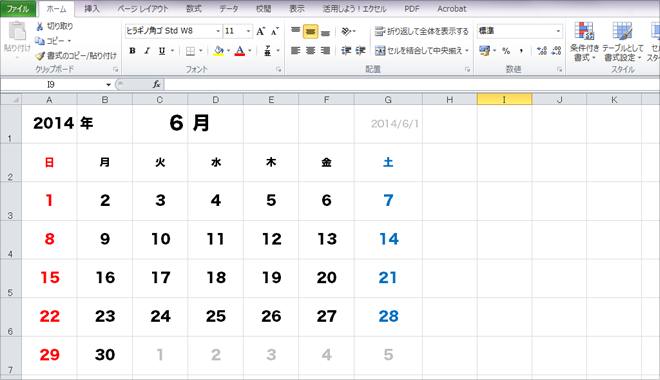Click Merge and Center (セルを結合して中央揃え)

pyautogui.click(x=418, y=50)
